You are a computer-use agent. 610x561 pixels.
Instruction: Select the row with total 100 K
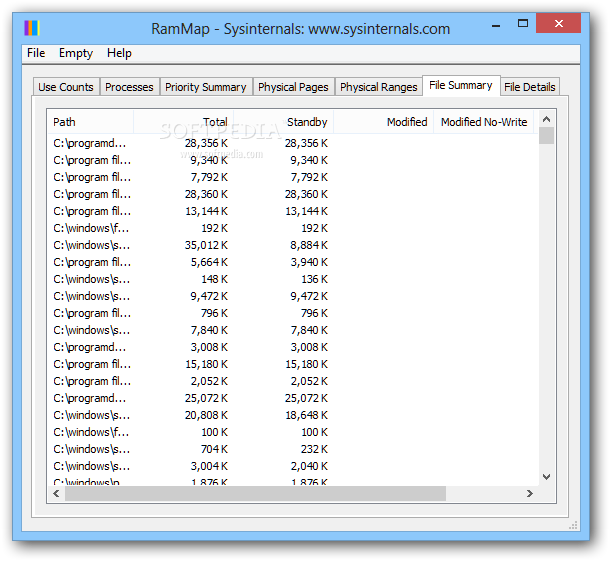coord(293,432)
